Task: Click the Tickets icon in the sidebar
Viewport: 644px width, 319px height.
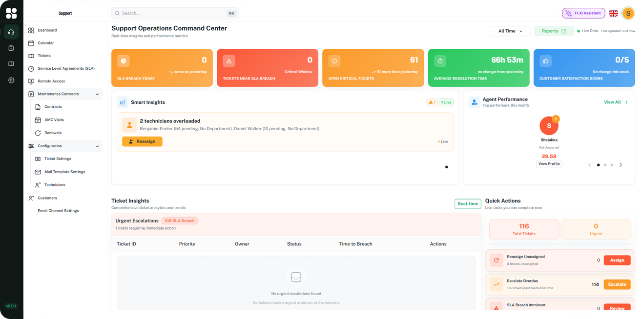Action: (31, 56)
